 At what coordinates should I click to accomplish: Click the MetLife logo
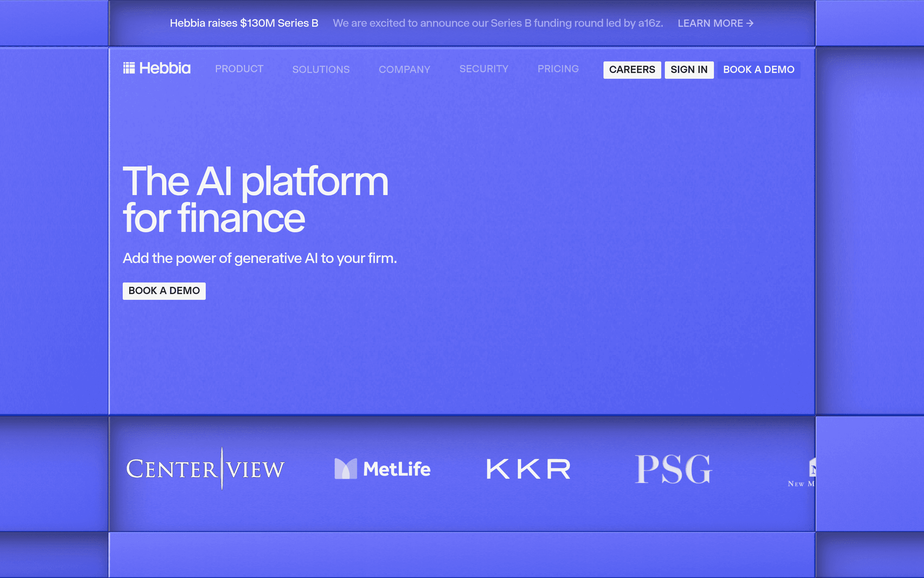[x=382, y=469]
